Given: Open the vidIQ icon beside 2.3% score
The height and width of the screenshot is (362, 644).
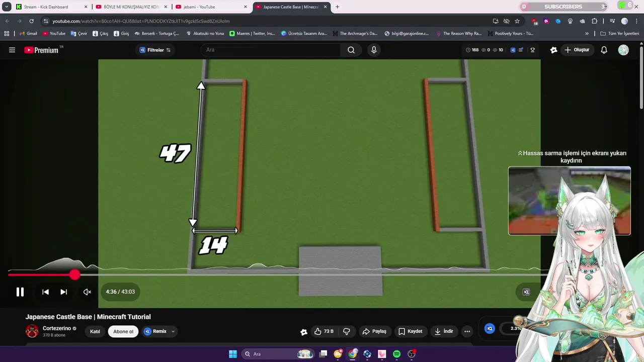Looking at the screenshot, I should (490, 328).
